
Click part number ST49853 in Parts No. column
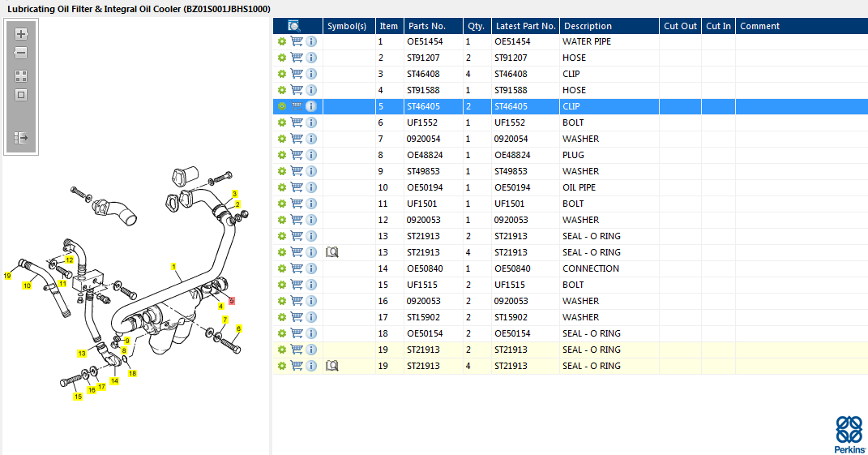tap(423, 171)
